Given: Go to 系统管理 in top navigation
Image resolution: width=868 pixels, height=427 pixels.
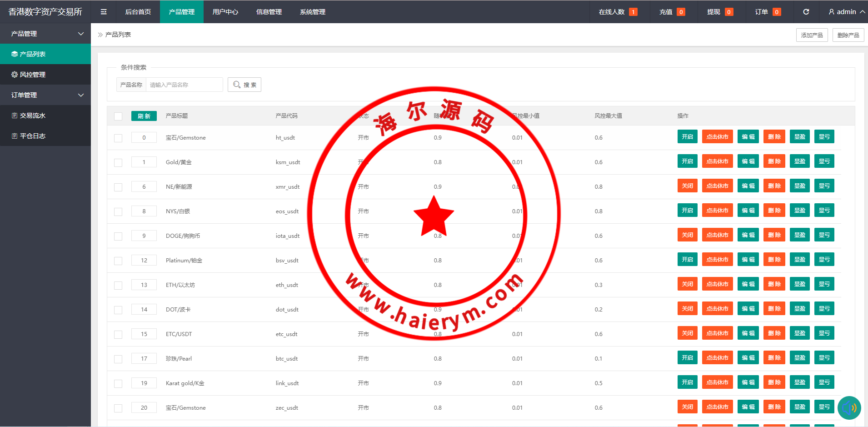Looking at the screenshot, I should click(312, 12).
